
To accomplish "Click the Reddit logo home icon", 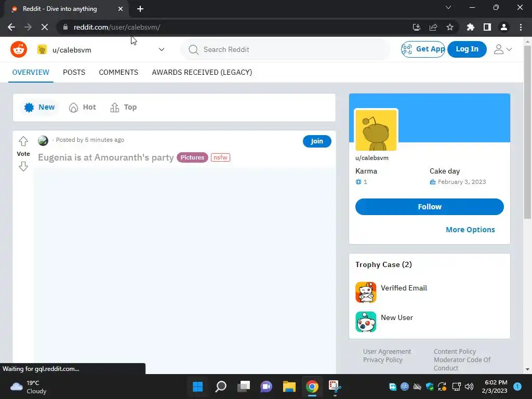I will tap(19, 49).
